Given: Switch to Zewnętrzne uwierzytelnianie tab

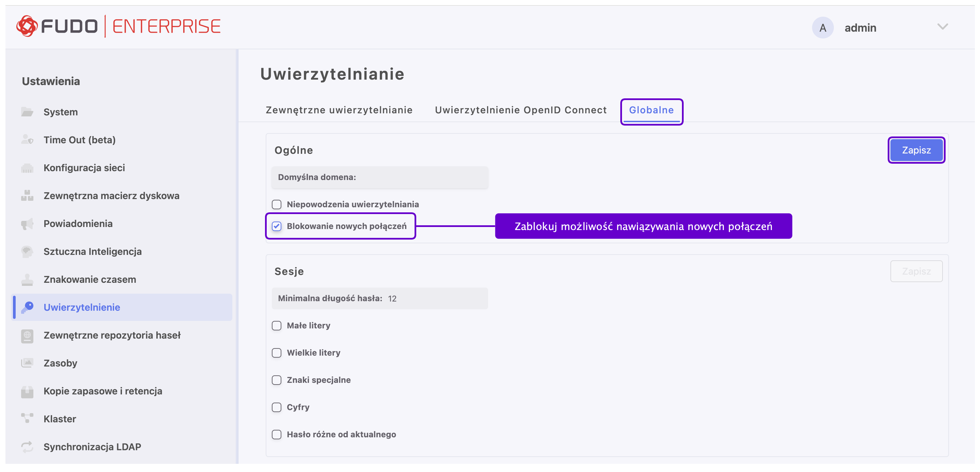Looking at the screenshot, I should 339,110.
